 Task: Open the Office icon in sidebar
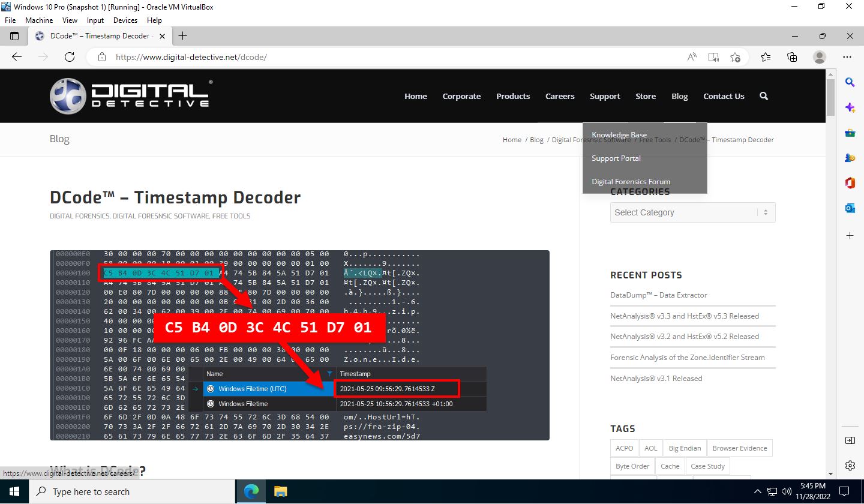[850, 183]
